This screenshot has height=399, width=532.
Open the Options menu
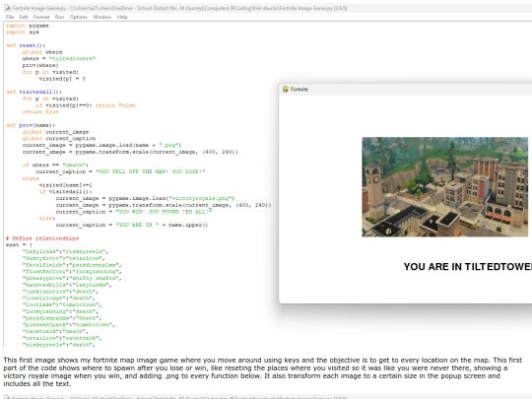click(79, 17)
